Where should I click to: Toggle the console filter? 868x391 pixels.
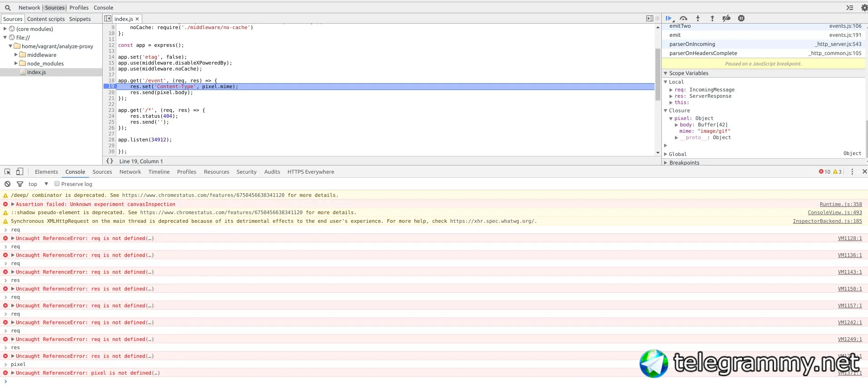point(20,184)
